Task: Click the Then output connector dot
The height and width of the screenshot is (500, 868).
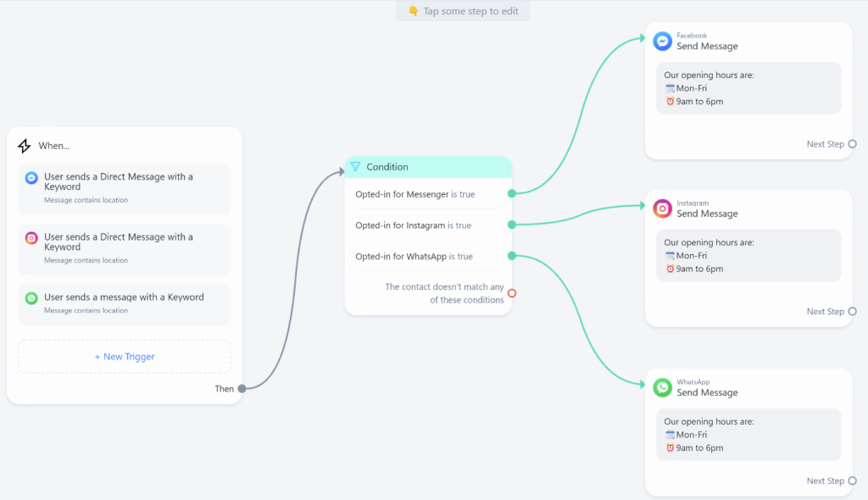Action: 242,389
